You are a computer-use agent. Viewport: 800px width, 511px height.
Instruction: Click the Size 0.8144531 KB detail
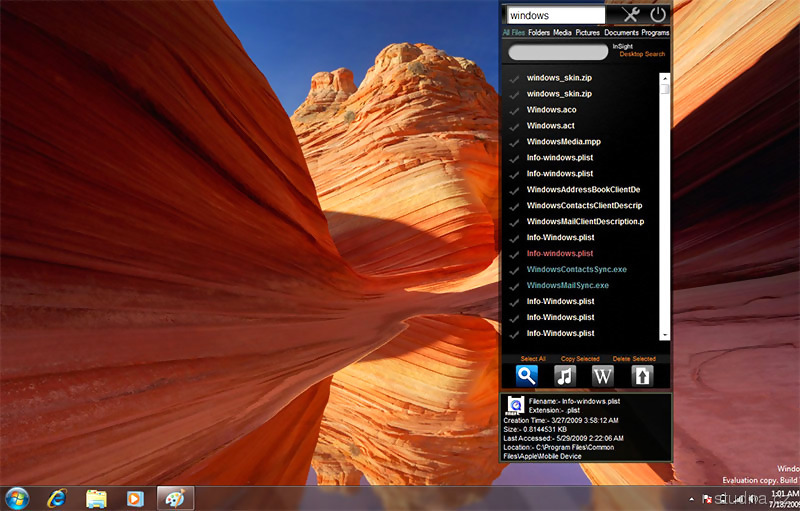535,430
